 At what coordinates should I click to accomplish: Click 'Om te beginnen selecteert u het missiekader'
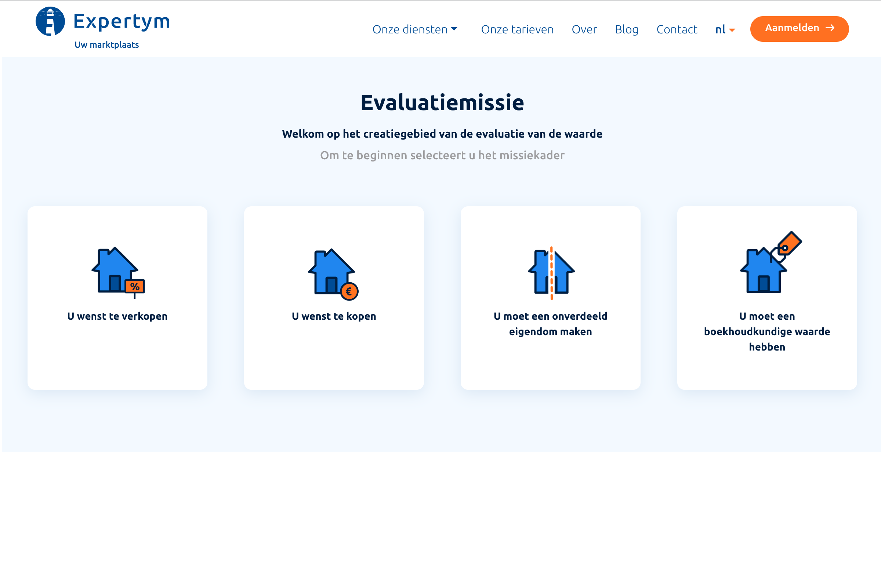(442, 155)
